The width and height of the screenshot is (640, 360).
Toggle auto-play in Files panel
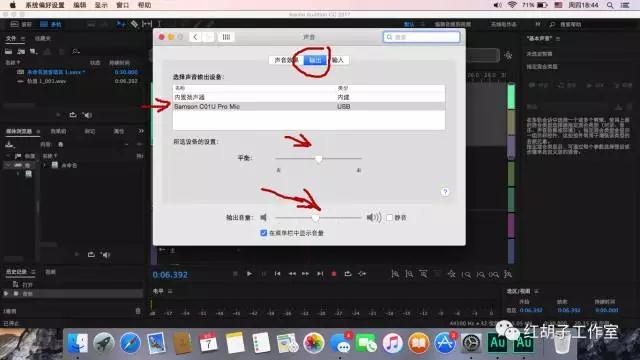tap(87, 115)
